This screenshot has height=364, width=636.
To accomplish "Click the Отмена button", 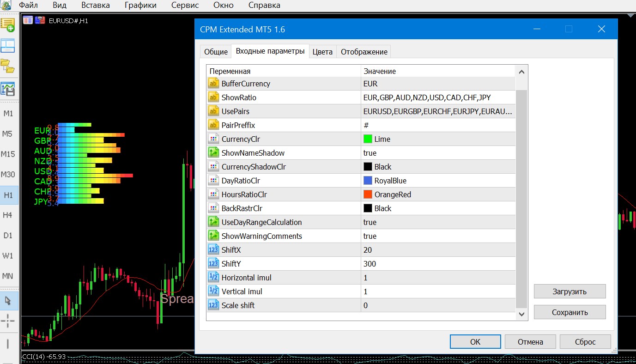I will (x=530, y=342).
